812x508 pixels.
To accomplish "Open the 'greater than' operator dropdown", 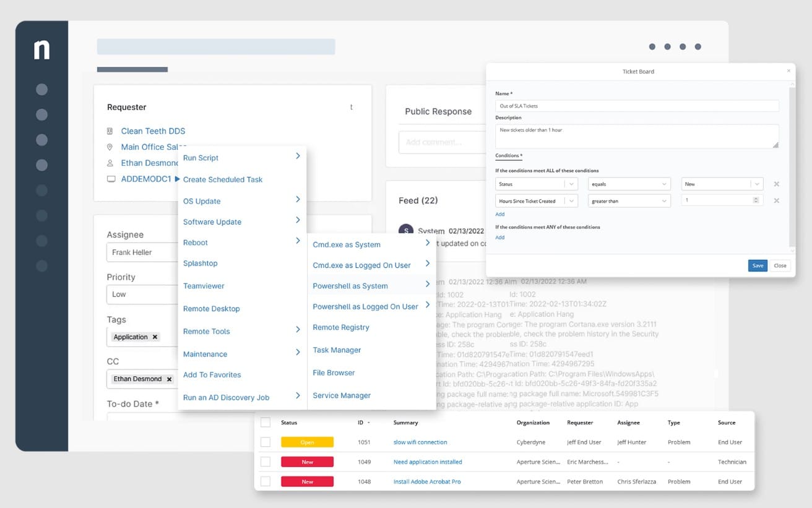I will click(x=629, y=200).
